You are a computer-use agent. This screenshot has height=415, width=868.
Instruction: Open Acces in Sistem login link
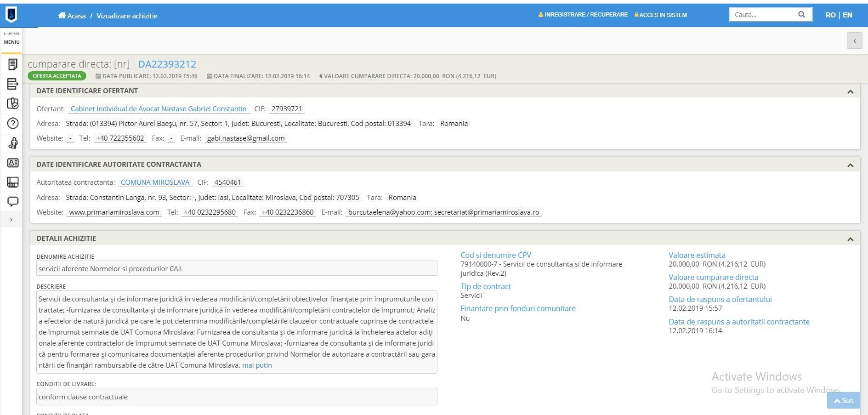[x=661, y=15]
